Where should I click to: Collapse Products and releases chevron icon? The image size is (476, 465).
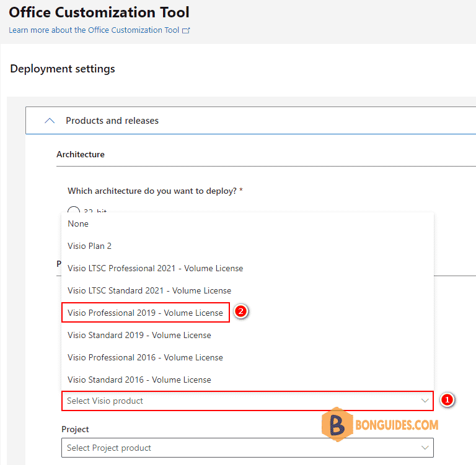pos(50,121)
